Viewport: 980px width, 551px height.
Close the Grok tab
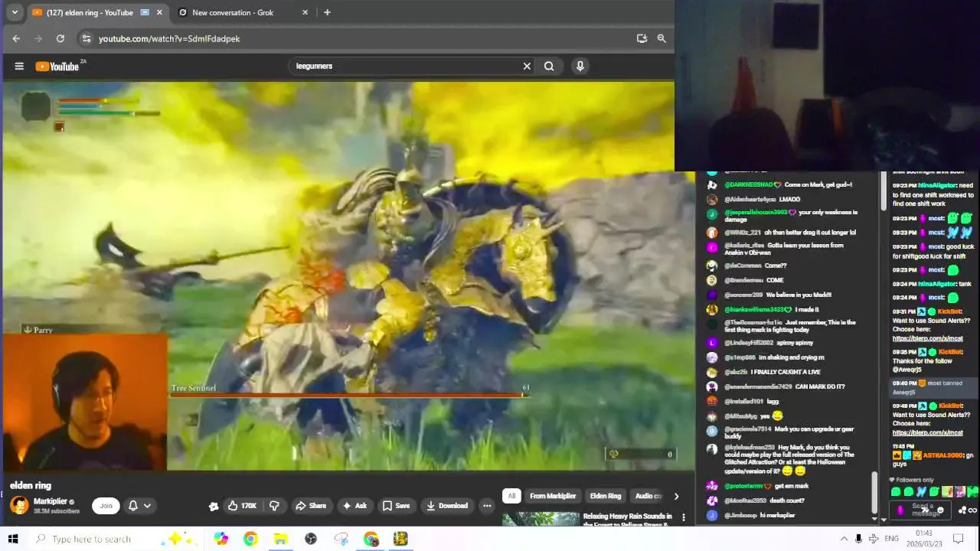(x=305, y=12)
